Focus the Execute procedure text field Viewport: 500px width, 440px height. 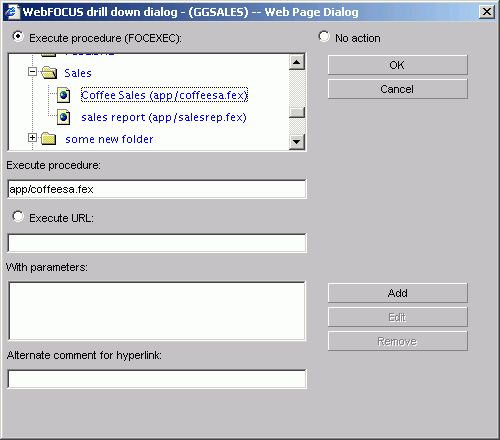tap(157, 189)
